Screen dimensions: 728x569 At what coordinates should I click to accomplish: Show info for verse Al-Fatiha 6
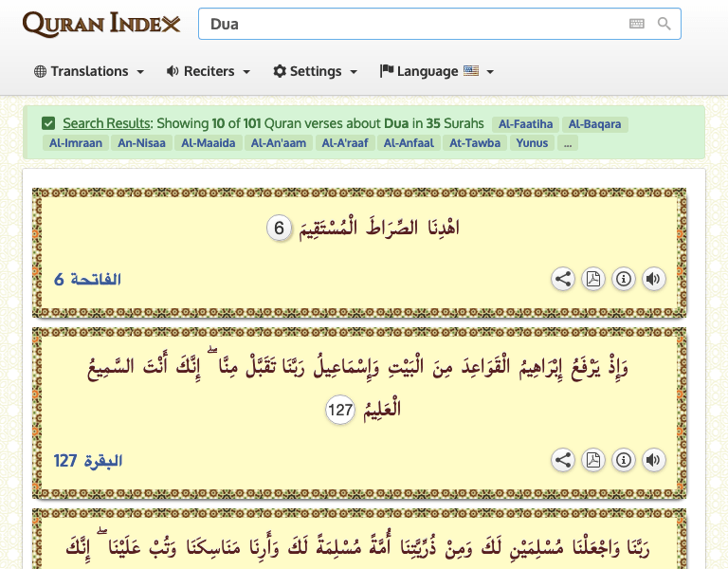[624, 279]
